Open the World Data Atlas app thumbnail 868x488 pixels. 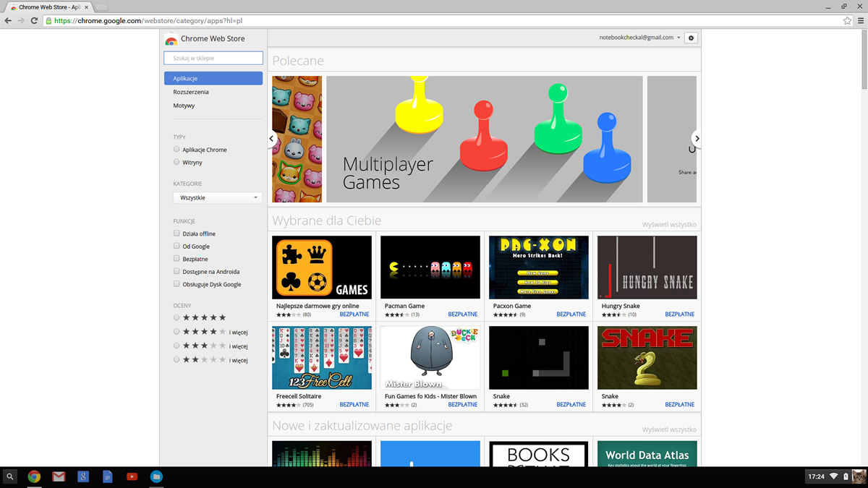click(647, 453)
